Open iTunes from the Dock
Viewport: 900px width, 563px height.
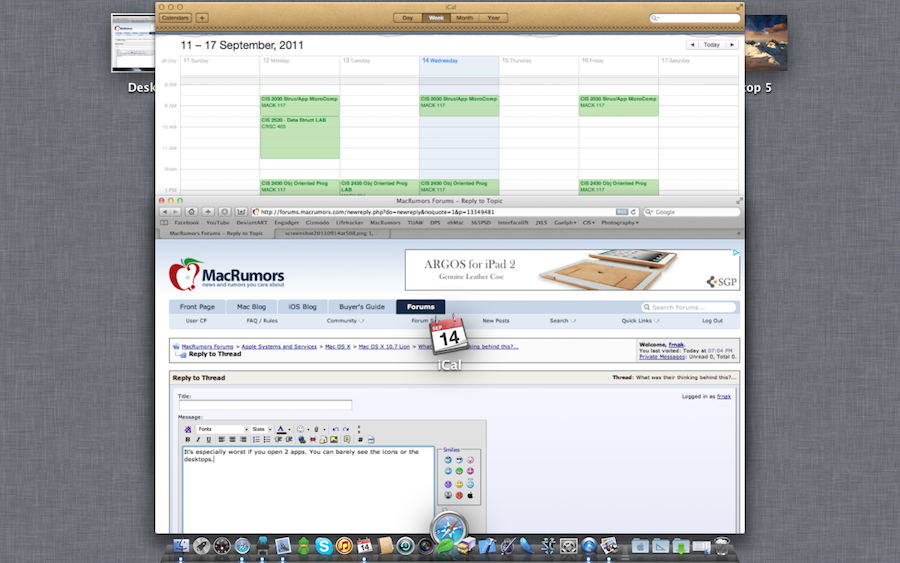[344, 546]
